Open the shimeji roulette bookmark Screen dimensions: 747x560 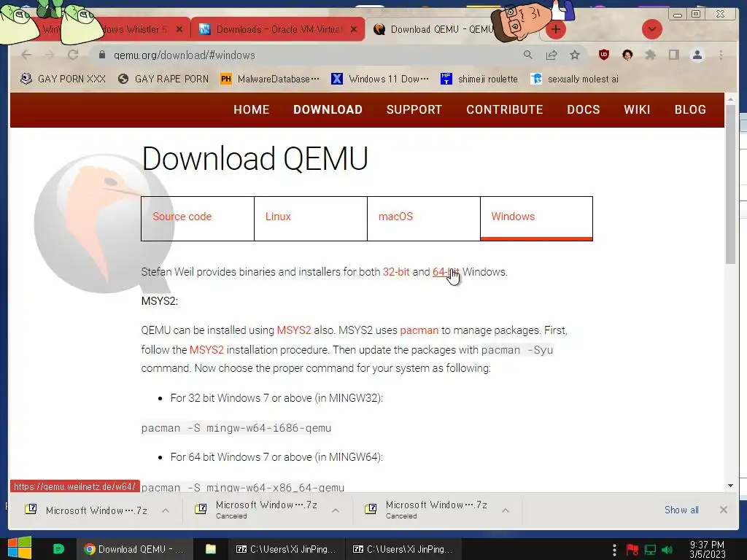point(479,79)
